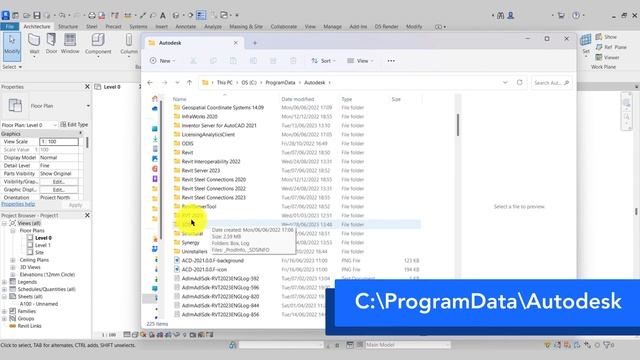Open the View dropdown in File Explorer
This screenshot has height=360, width=640.
pos(360,61)
